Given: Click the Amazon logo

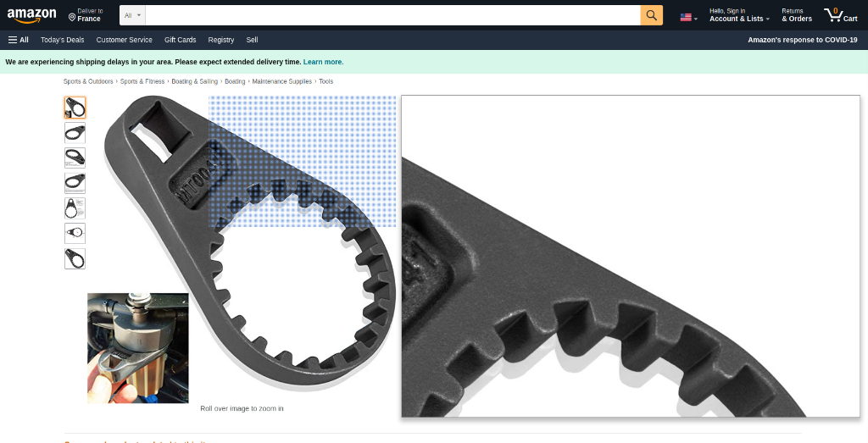Looking at the screenshot, I should [x=31, y=15].
